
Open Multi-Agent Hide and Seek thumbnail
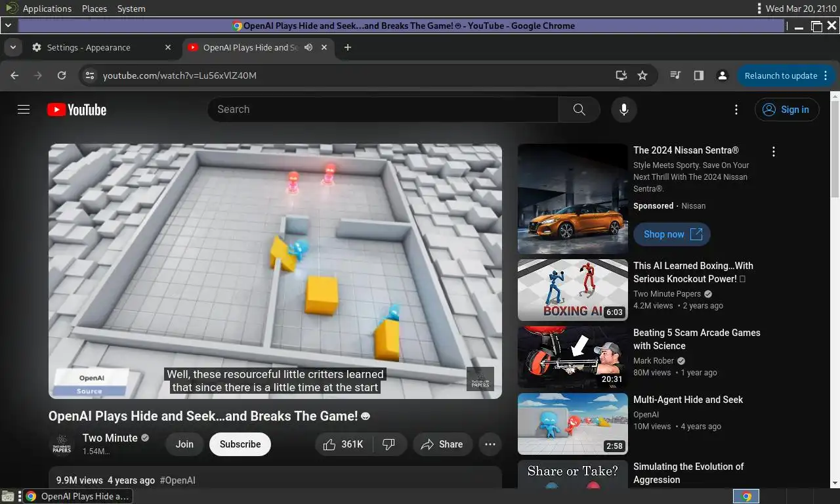pos(573,424)
